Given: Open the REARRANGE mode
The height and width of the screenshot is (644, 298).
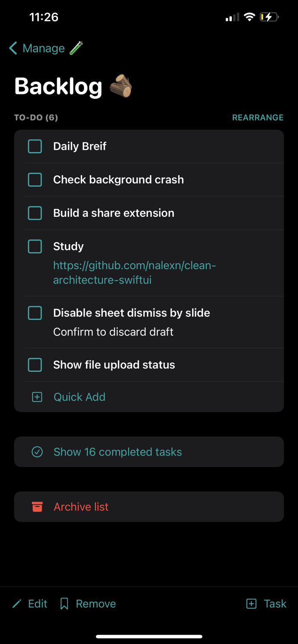Looking at the screenshot, I should point(258,117).
